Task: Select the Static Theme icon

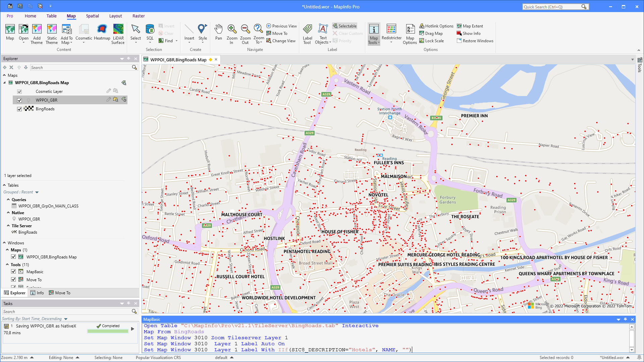Action: 52,34
